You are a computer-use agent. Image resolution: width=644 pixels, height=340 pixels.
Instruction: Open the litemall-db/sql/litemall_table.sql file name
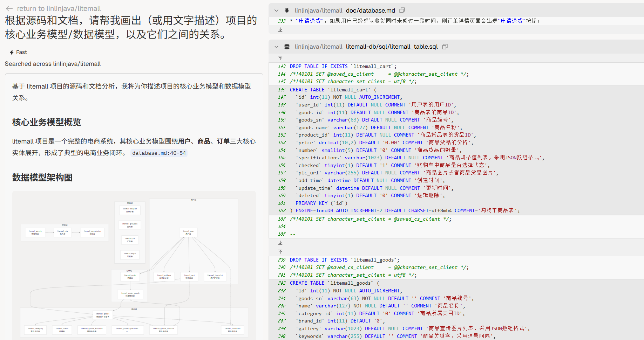pos(392,47)
